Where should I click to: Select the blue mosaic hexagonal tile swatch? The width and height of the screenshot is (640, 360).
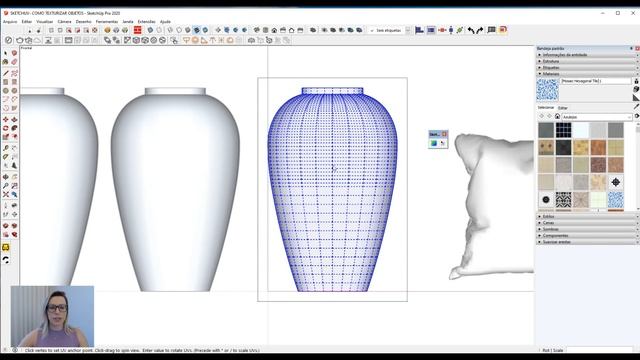(x=616, y=200)
